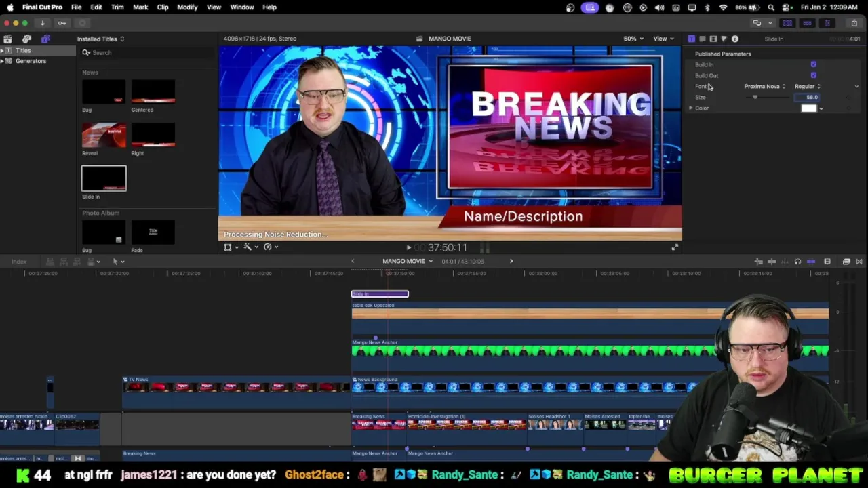Viewport: 868px width, 488px height.
Task: Open the Mark menu
Action: point(140,7)
